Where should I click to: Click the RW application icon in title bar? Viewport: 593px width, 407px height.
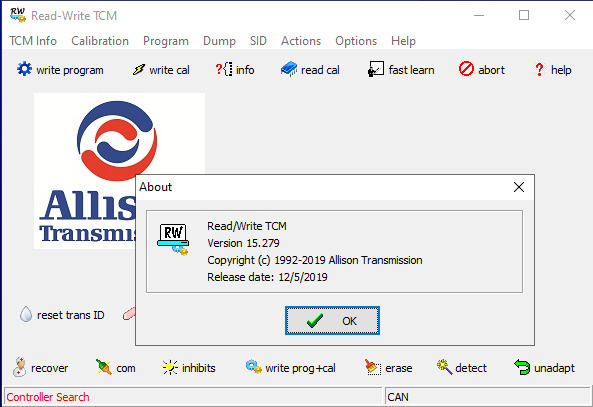18,16
